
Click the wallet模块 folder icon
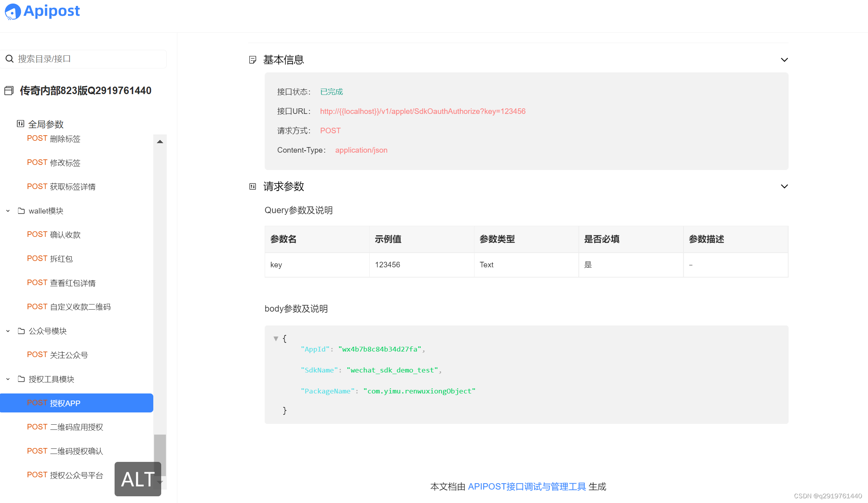pos(21,211)
